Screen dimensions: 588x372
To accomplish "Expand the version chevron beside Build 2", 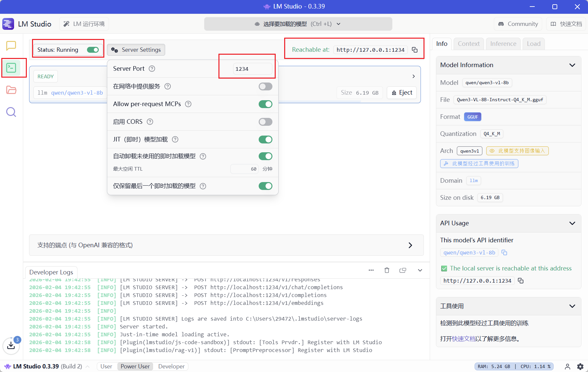I will pyautogui.click(x=88, y=366).
